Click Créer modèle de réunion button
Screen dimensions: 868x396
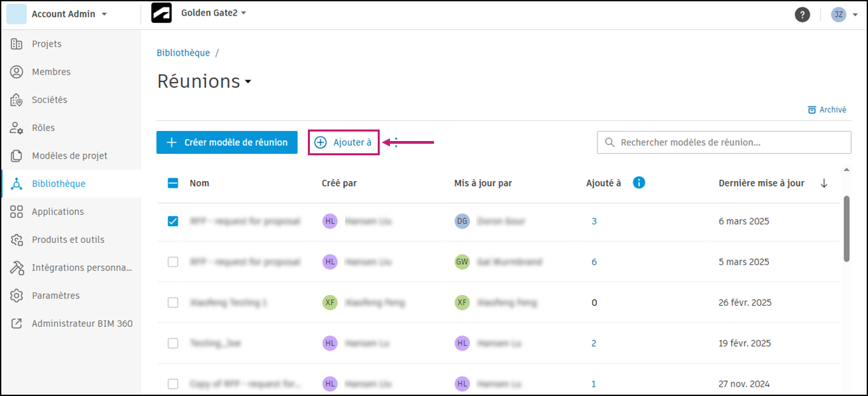227,142
